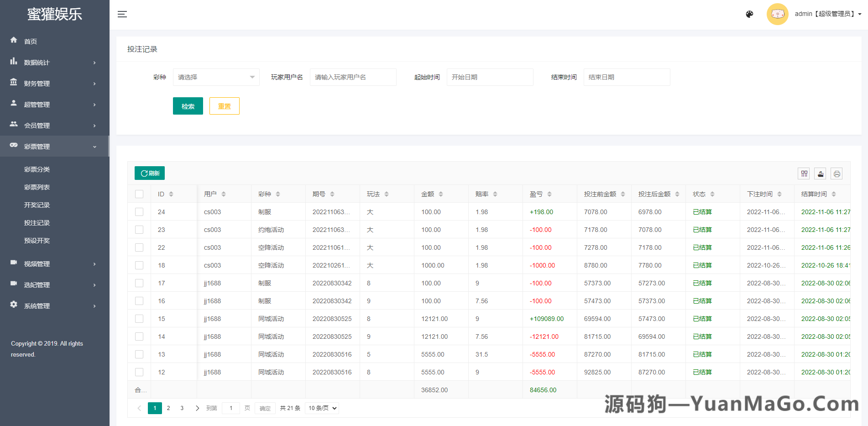Open the 首页 home icon in sidebar
Screen dimensions: 868x426
point(14,40)
